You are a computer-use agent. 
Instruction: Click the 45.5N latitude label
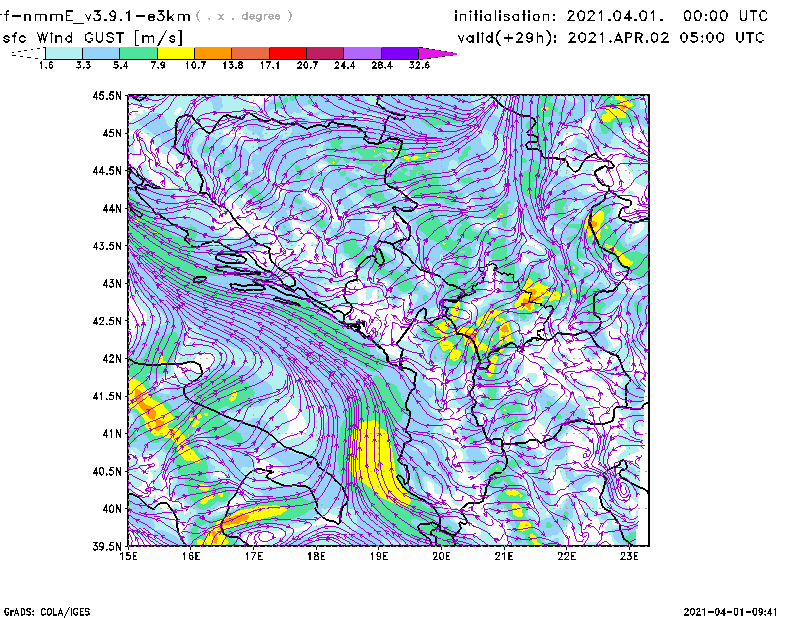click(107, 95)
